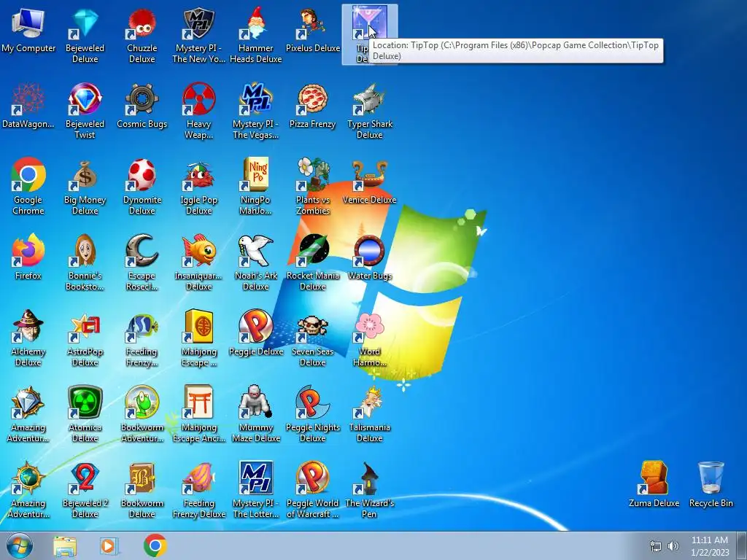Click Mystery PI - The Vegas... shortcut
The image size is (747, 560).
(256, 112)
